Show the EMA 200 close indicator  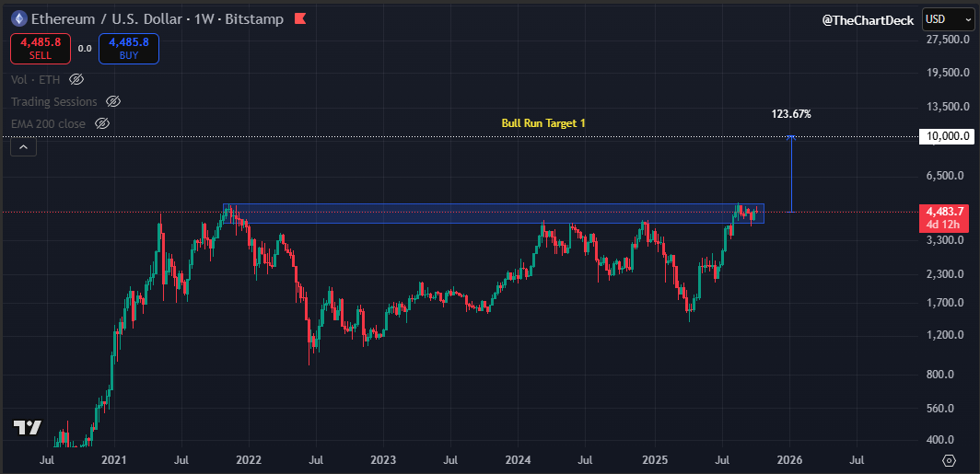click(x=102, y=123)
